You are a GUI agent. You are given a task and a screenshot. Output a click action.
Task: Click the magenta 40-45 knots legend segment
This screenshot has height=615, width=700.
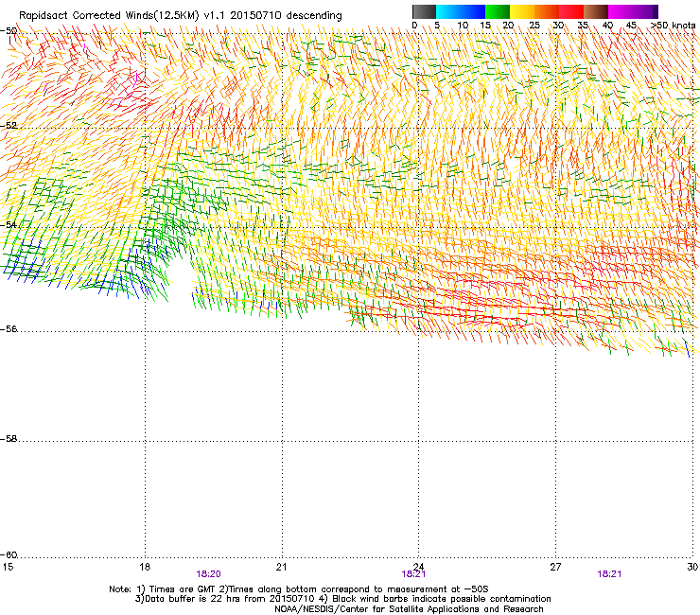click(x=621, y=11)
